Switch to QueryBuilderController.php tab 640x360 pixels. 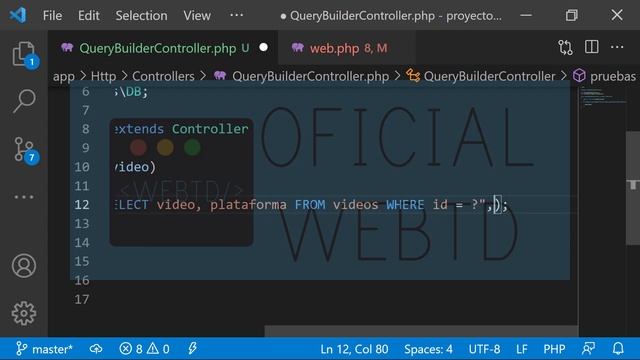(x=163, y=48)
